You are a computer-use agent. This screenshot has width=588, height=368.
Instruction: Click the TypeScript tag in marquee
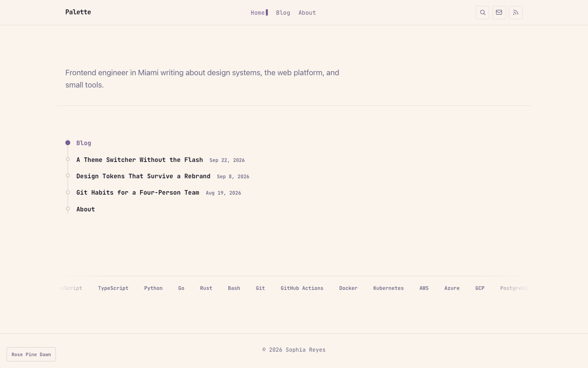(x=113, y=288)
